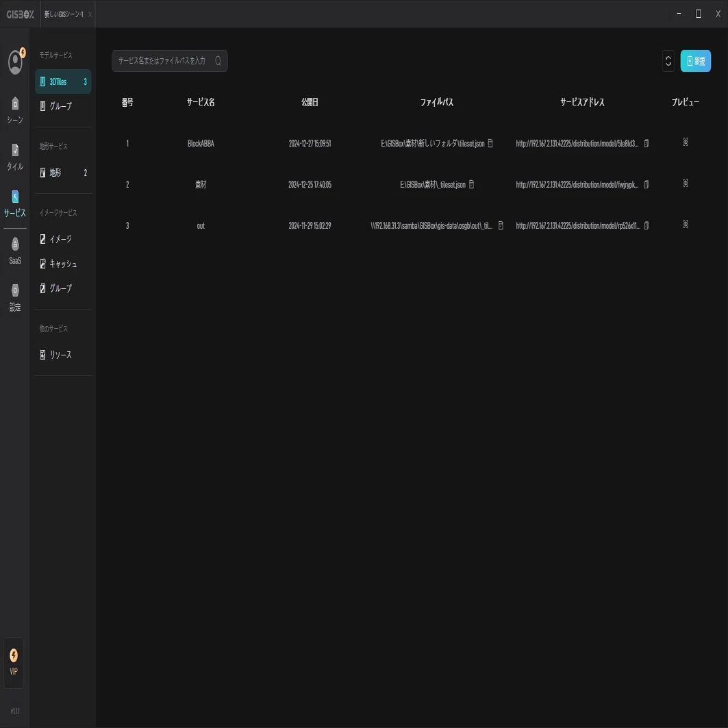Image resolution: width=728 pixels, height=728 pixels.
Task: Copy service address of BlockABBA row
Action: click(646, 143)
